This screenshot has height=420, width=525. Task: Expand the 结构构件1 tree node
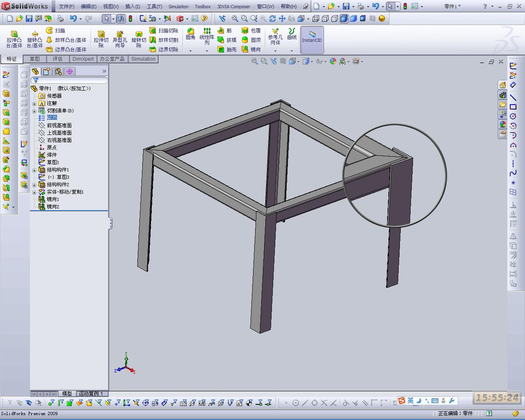coord(34,170)
